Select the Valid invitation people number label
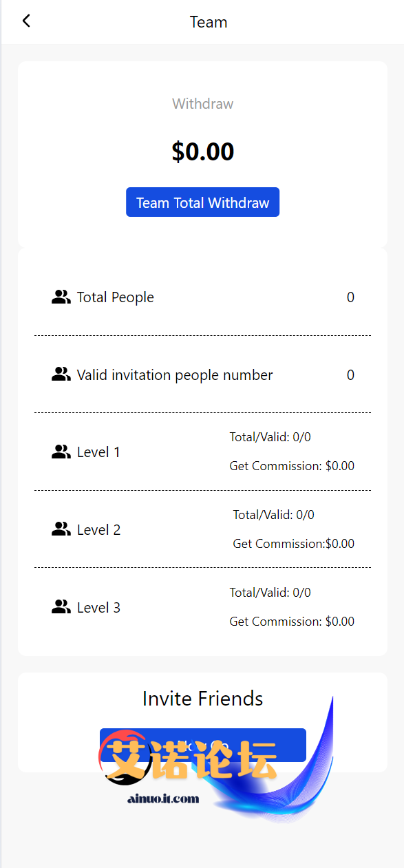This screenshot has width=404, height=868. tap(175, 375)
